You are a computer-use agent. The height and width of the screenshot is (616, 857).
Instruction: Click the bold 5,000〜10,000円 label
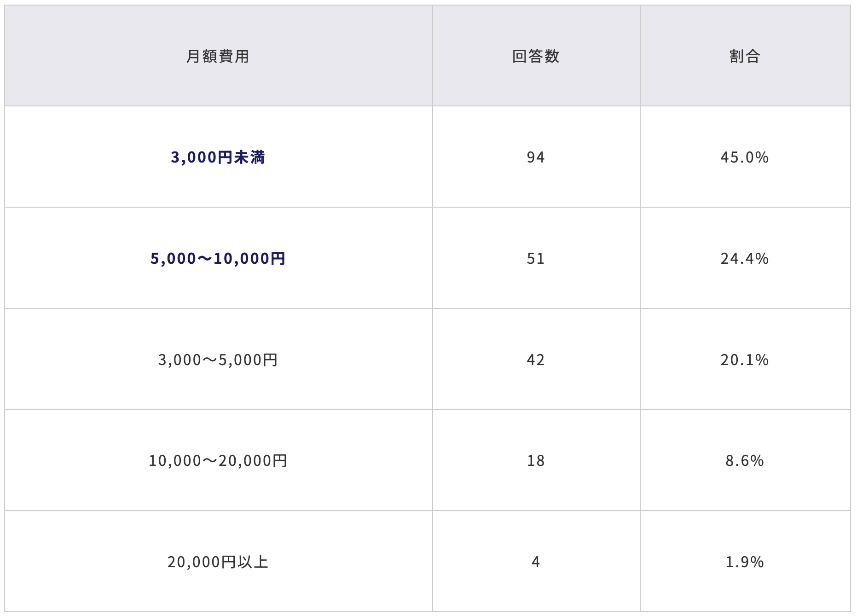click(218, 259)
